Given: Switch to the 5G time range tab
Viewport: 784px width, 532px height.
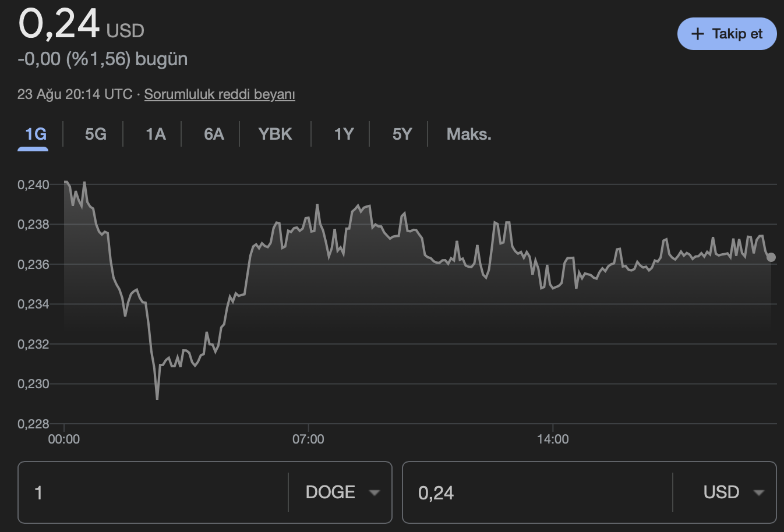Looking at the screenshot, I should point(96,134).
